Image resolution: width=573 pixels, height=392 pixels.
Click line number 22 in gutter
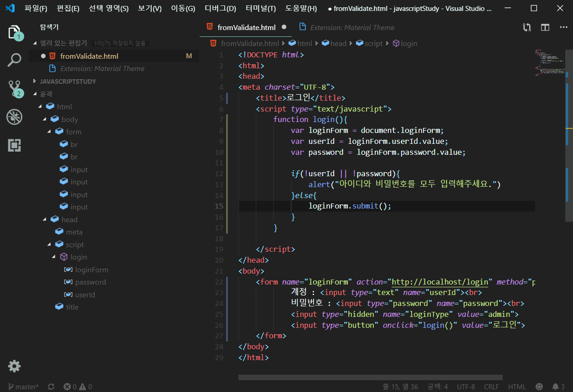pos(219,282)
